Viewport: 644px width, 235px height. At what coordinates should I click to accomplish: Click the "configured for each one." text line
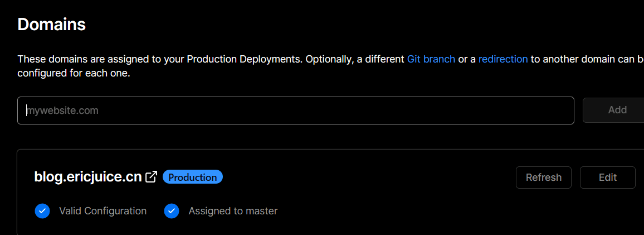pos(74,73)
